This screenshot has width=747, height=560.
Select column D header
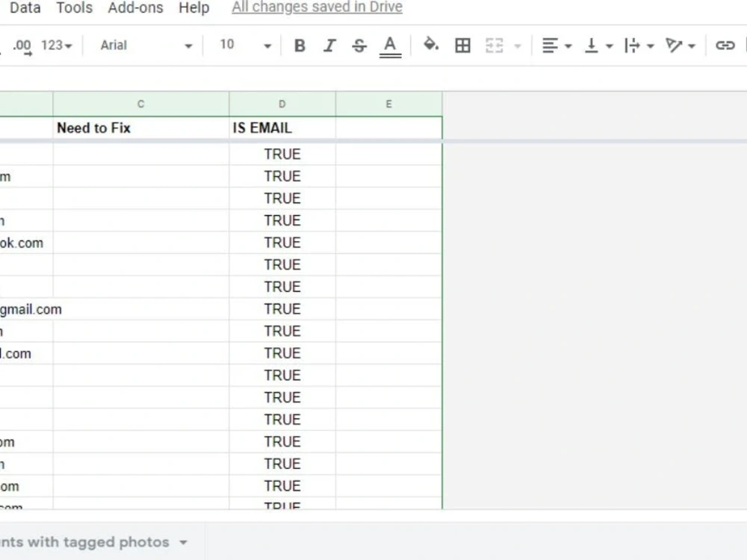pos(282,104)
